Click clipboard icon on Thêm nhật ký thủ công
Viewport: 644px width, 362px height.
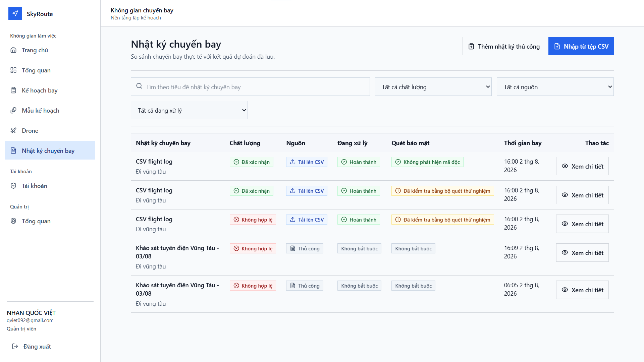click(x=471, y=46)
